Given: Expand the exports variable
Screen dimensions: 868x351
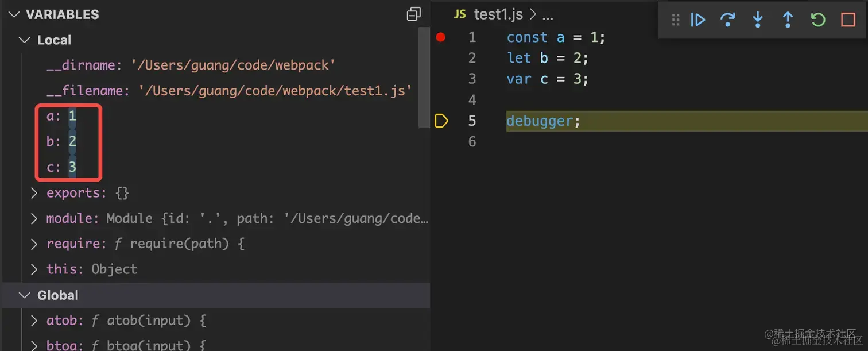Looking at the screenshot, I should pos(34,193).
